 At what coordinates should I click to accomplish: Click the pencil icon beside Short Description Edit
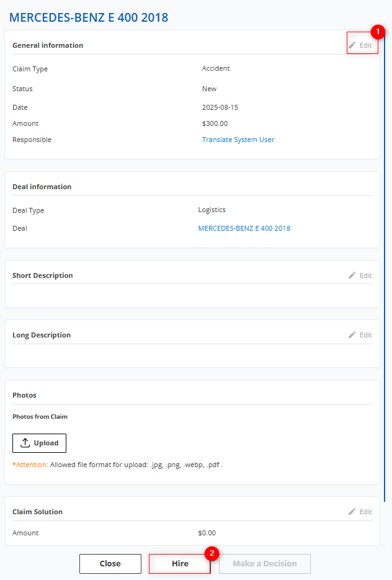pos(352,275)
